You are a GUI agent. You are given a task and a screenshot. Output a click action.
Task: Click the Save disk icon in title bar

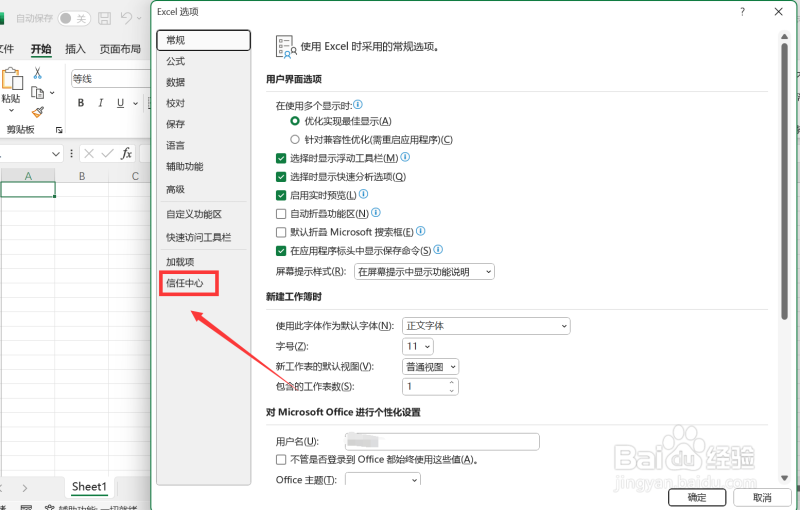[x=105, y=19]
